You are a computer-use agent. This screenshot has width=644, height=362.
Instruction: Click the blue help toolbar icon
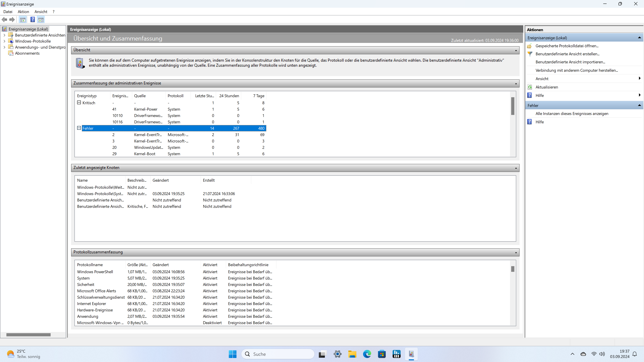(x=33, y=19)
